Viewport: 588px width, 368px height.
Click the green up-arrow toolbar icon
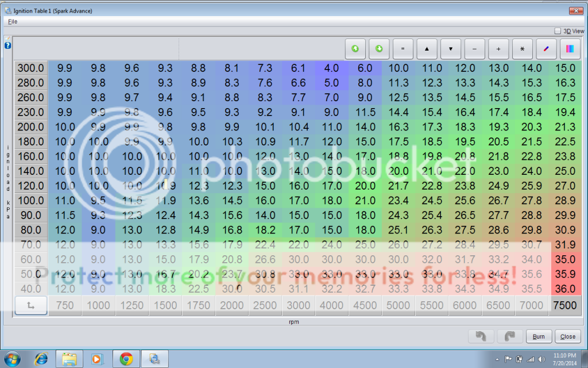click(x=355, y=49)
